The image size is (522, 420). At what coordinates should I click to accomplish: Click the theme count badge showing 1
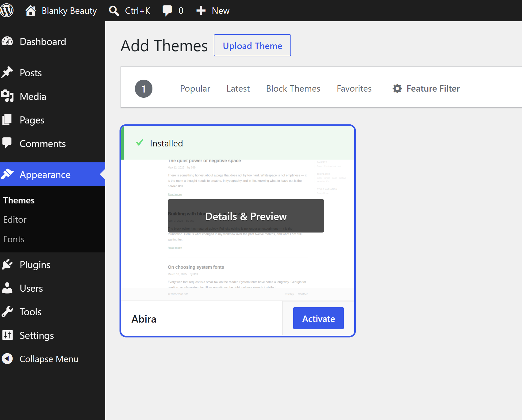click(x=144, y=89)
